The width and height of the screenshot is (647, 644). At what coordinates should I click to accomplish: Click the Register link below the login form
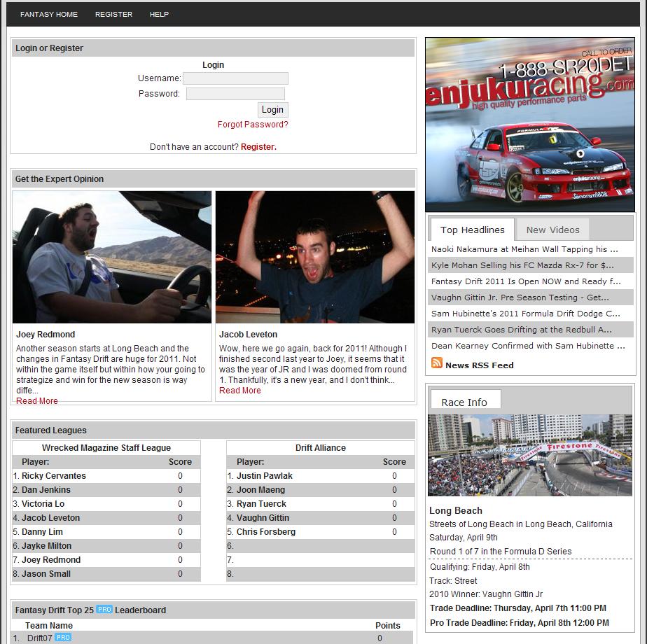point(258,147)
